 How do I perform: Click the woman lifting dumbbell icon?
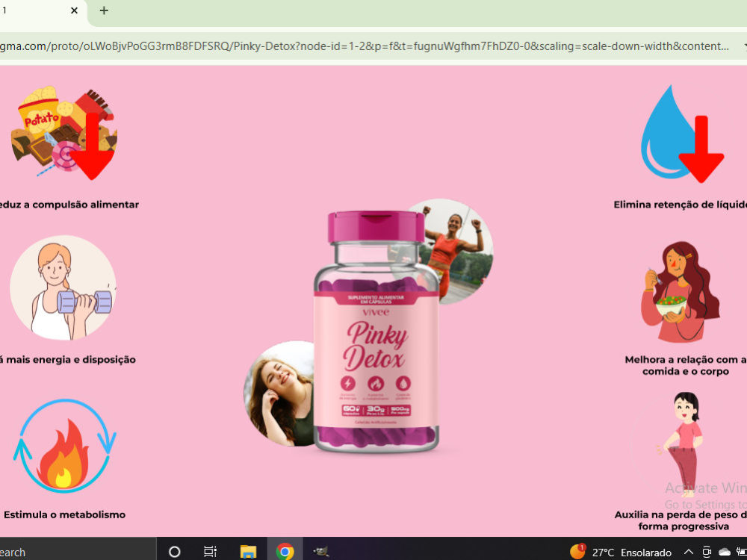[63, 287]
